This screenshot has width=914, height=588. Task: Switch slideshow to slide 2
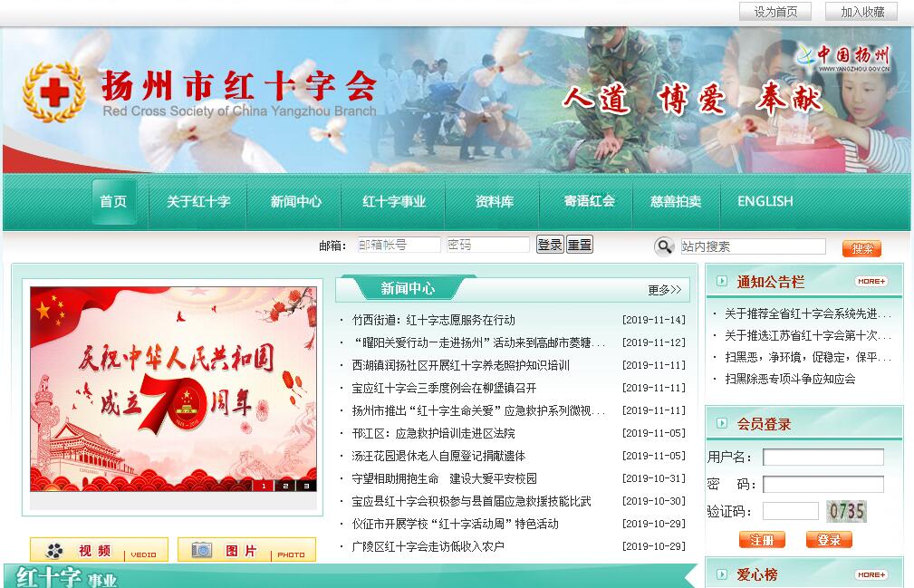coord(285,486)
